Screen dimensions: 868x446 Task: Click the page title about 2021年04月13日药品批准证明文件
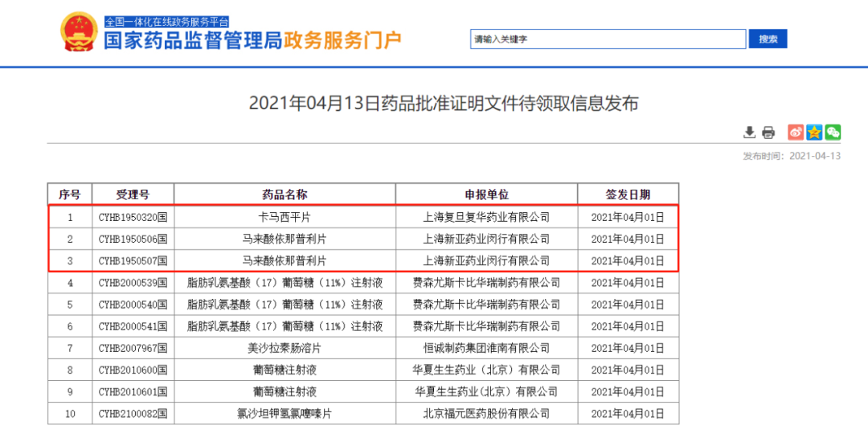pyautogui.click(x=444, y=104)
